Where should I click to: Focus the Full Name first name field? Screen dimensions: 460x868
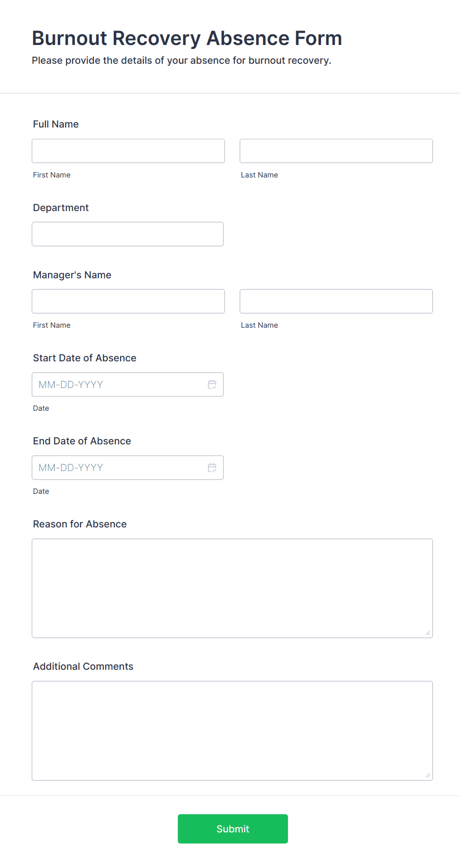tap(128, 151)
